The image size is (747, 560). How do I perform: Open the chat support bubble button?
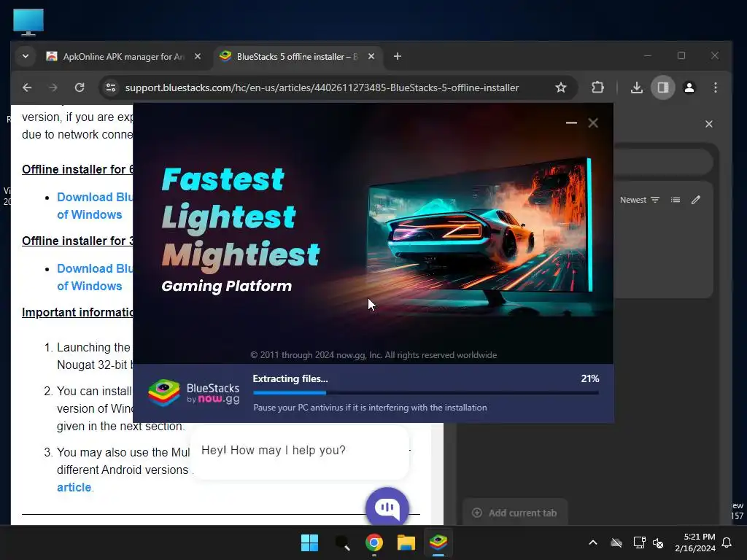(387, 507)
